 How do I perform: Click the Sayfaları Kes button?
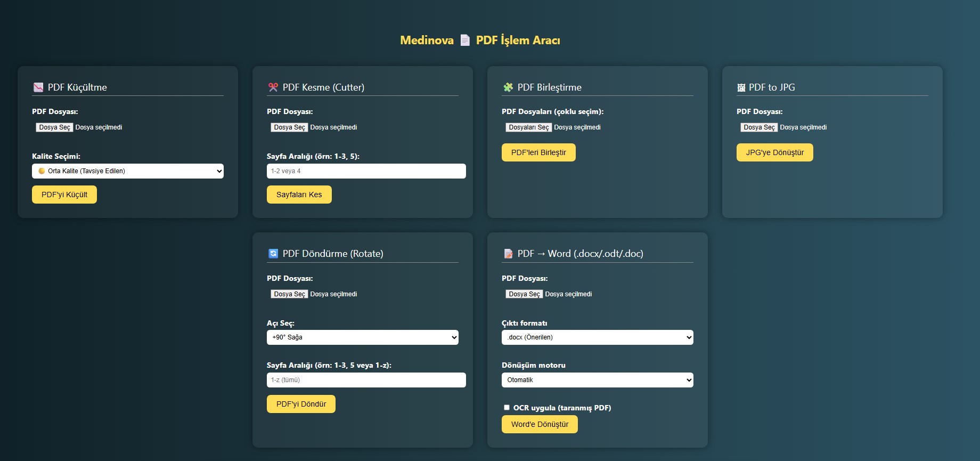tap(299, 195)
